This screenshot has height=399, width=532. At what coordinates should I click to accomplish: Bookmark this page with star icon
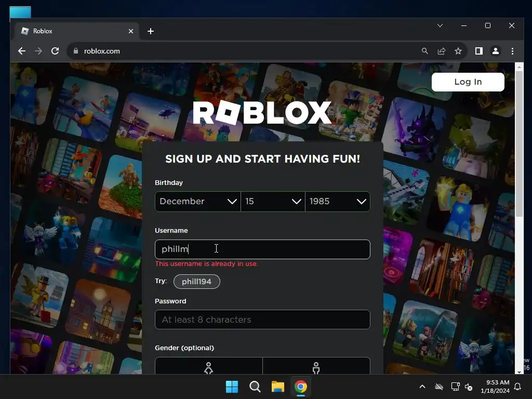[x=458, y=51]
